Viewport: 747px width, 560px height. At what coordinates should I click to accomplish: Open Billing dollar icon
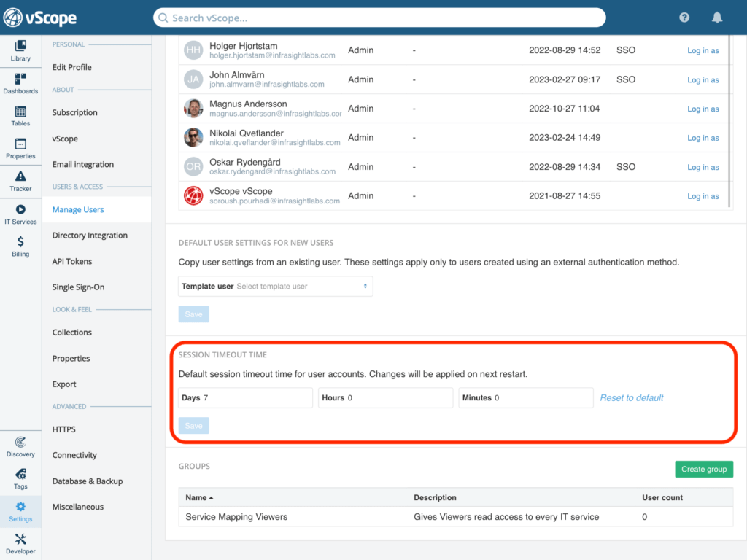pyautogui.click(x=20, y=242)
